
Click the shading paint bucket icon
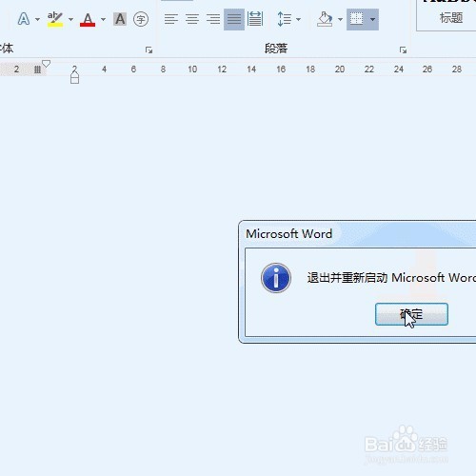click(325, 19)
